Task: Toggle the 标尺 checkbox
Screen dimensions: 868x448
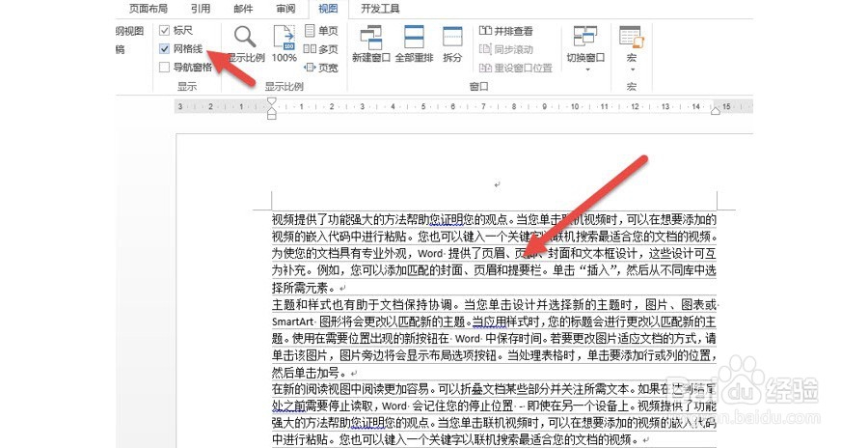Action: pos(164,31)
